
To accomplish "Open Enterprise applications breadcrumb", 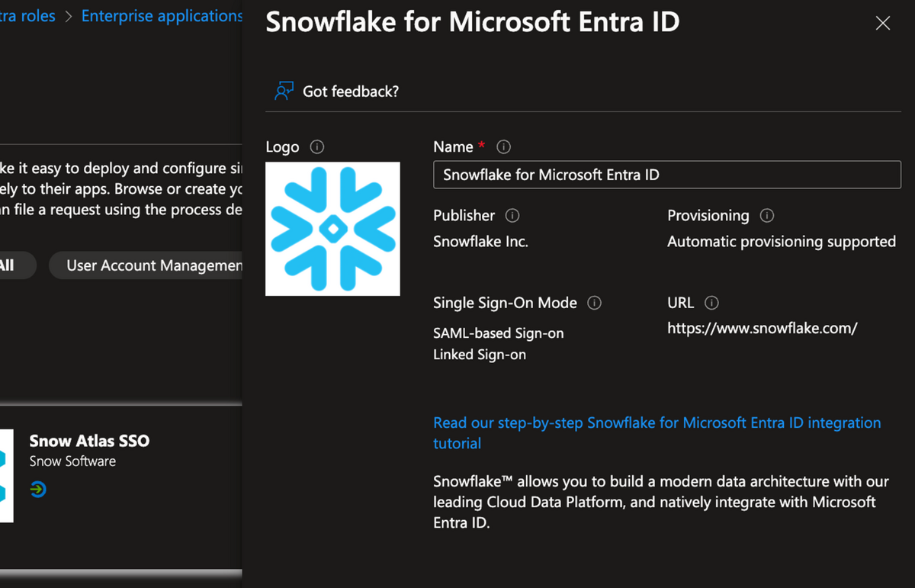I will point(162,16).
